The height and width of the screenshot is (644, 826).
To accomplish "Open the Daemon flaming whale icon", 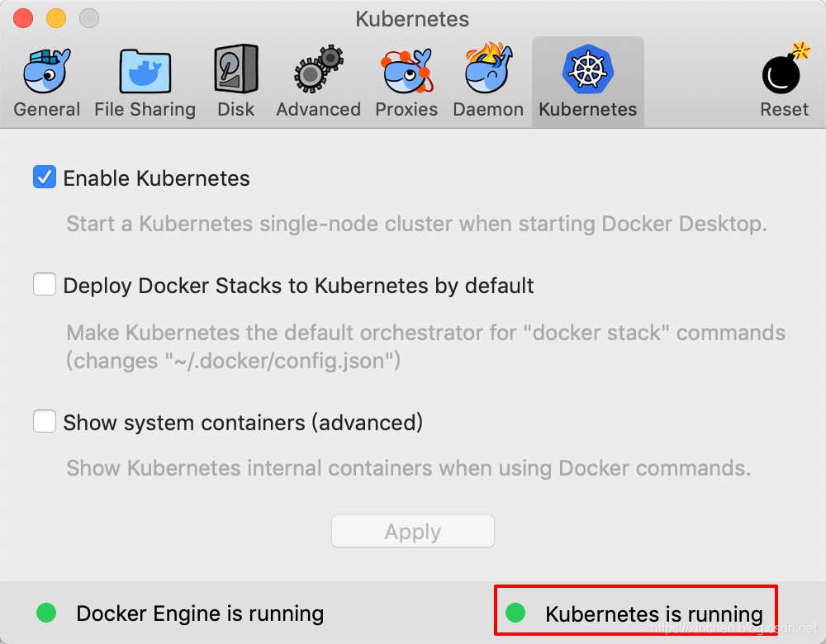I will [x=488, y=71].
